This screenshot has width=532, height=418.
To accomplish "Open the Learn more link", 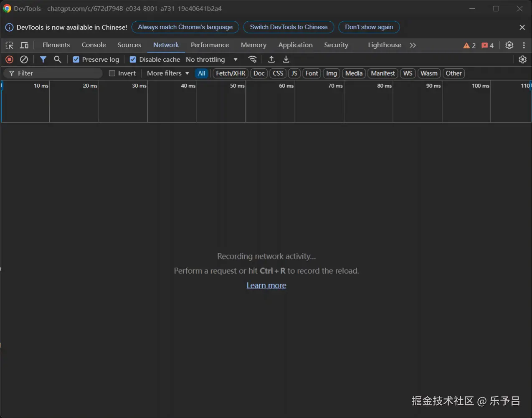I will (266, 285).
